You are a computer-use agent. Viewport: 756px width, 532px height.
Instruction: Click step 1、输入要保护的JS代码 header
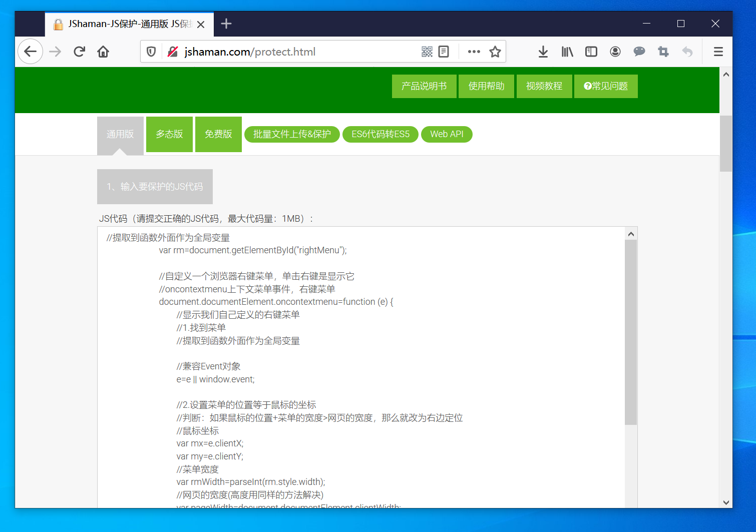[x=155, y=187]
